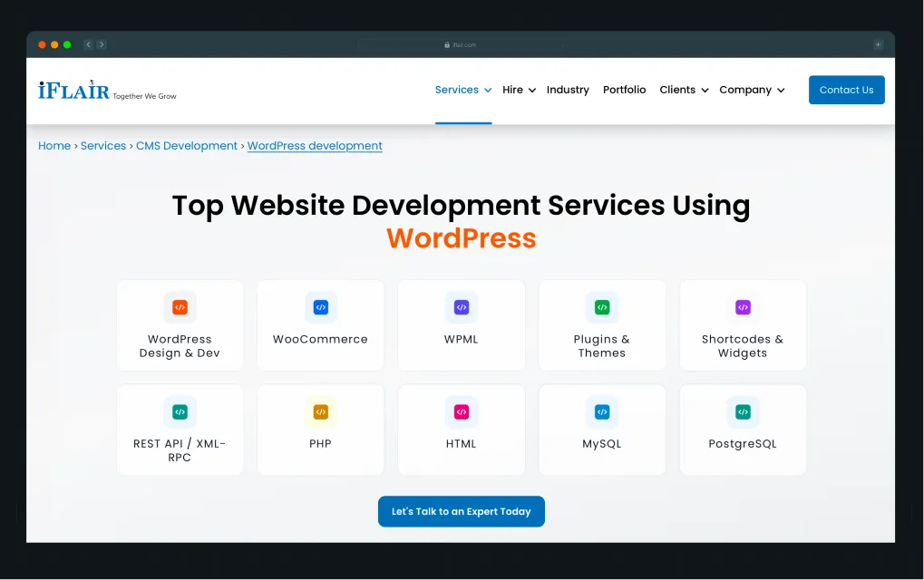Click the Contact Us button
Viewport: 924px width, 580px height.
846,90
